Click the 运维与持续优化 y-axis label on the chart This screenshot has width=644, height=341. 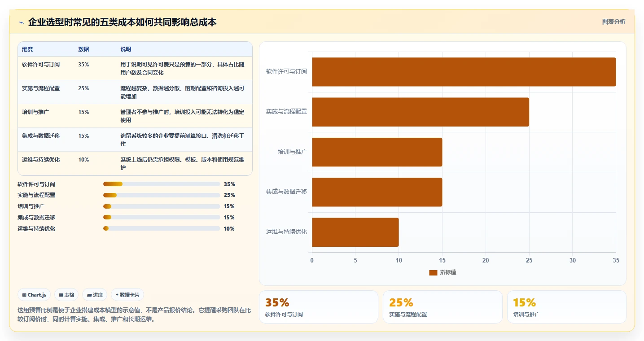[286, 232]
